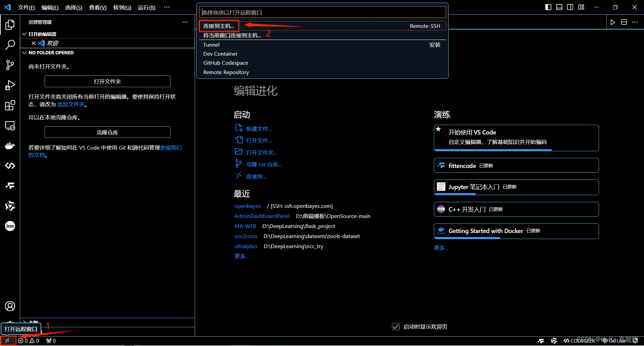Image resolution: width=644 pixels, height=346 pixels.
Task: Click the 打开文件夹... link under 启动
Action: tap(261, 153)
